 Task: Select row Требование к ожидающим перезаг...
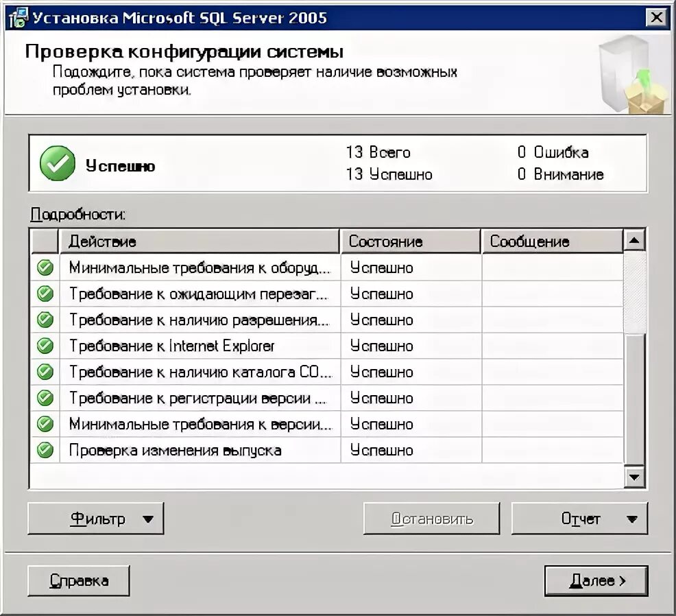click(327, 294)
